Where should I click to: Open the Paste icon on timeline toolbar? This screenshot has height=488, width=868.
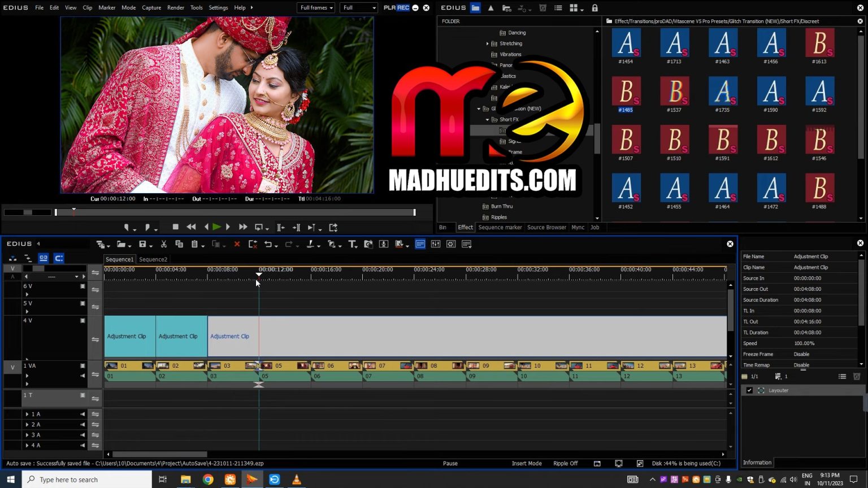pyautogui.click(x=194, y=244)
